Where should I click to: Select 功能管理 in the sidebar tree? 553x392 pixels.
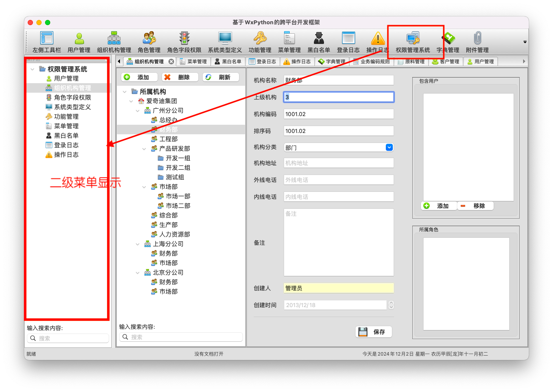coord(66,117)
